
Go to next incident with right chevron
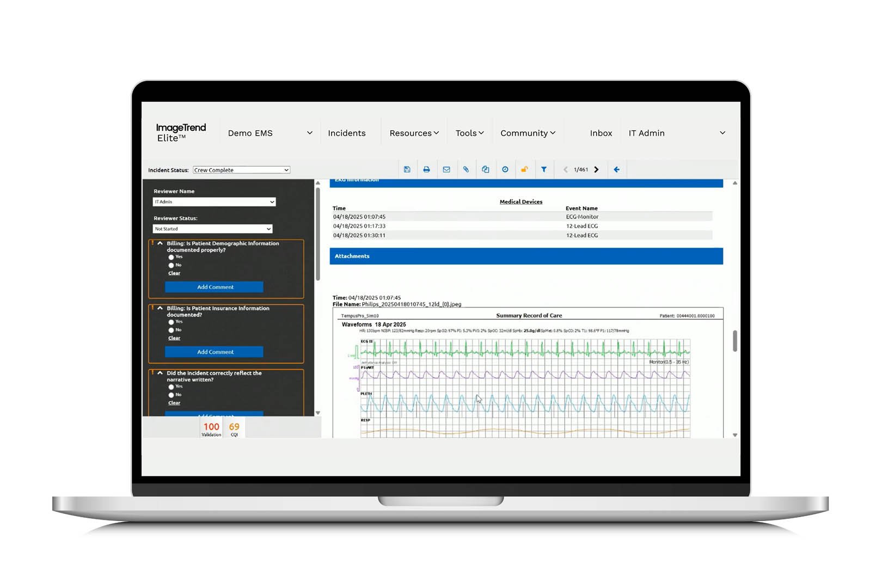pos(597,169)
